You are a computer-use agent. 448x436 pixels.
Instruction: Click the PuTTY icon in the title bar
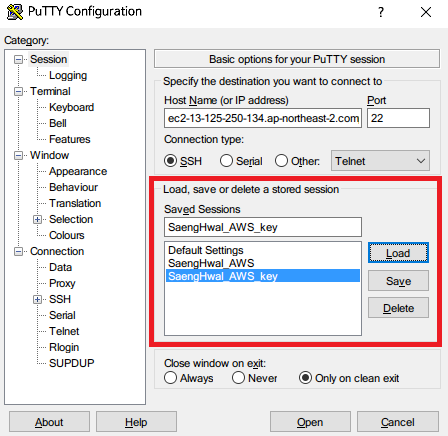[14, 12]
